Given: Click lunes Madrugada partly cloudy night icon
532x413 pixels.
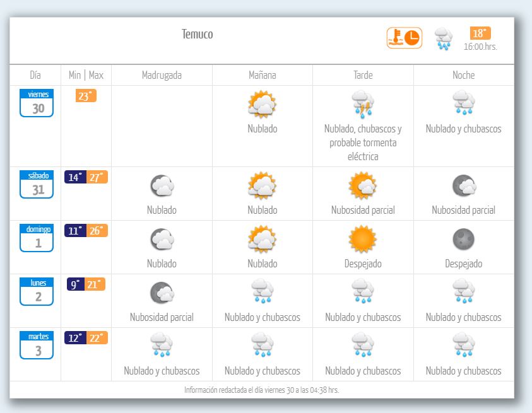Looking at the screenshot, I should [x=162, y=293].
